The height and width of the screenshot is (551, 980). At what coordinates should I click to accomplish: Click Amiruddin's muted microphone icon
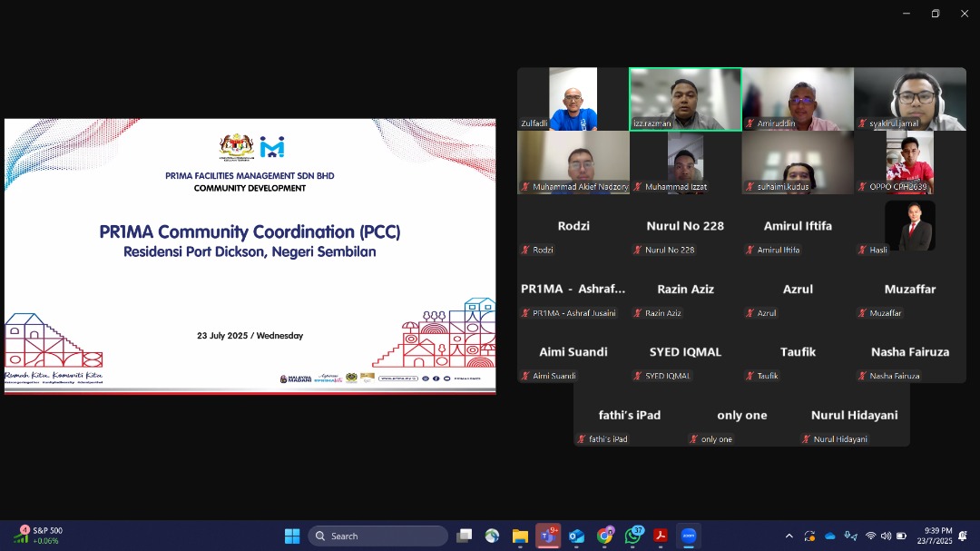(750, 123)
